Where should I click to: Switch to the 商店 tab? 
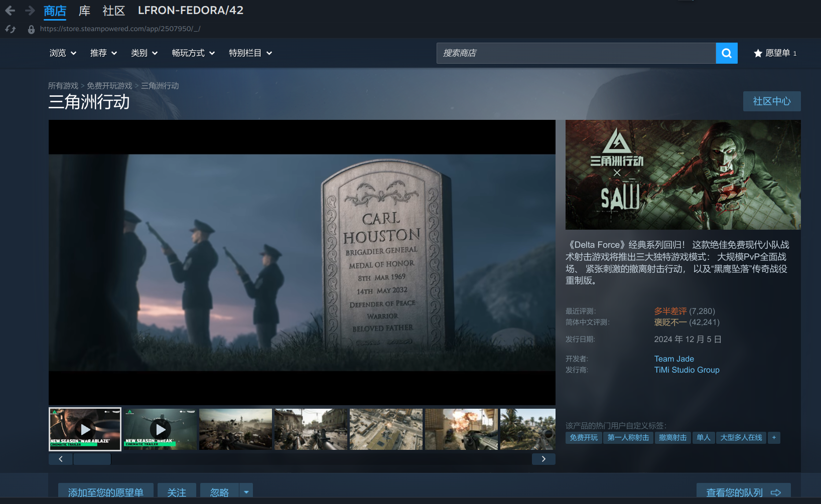pos(55,11)
